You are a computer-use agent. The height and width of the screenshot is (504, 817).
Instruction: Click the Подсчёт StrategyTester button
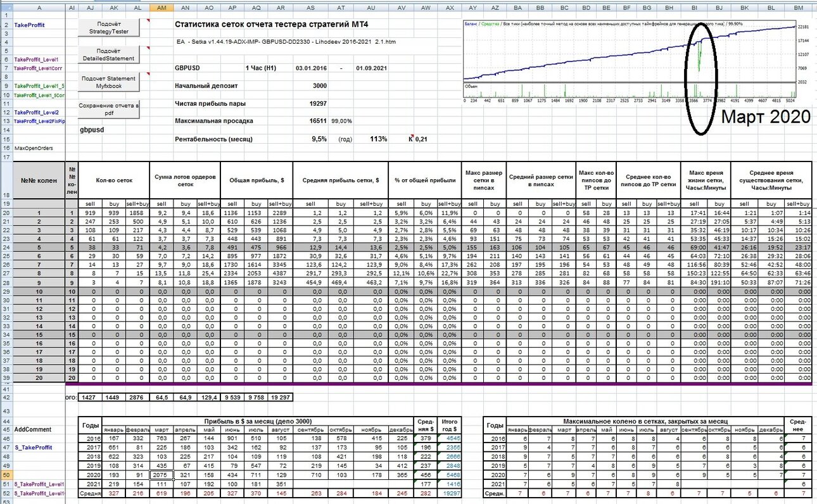point(108,27)
